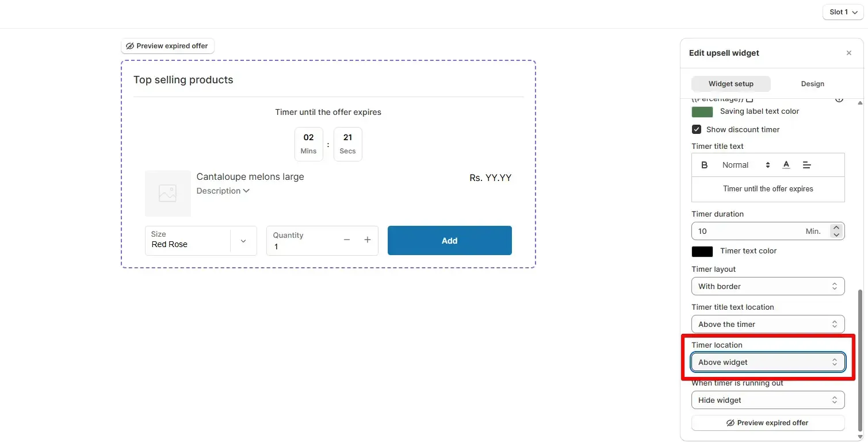868x443 pixels.
Task: Increase quantity with plus icon
Action: coord(368,240)
